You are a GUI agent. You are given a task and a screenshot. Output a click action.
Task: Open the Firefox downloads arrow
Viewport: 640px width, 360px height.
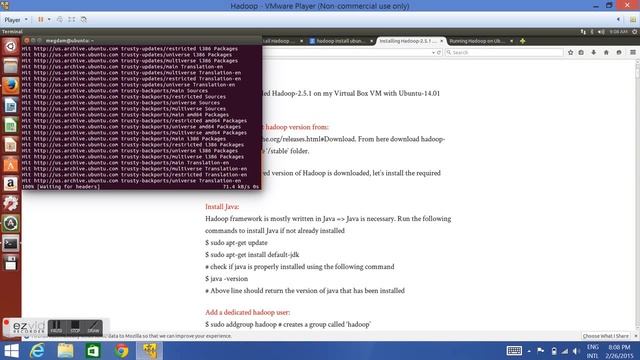pyautogui.click(x=593, y=53)
